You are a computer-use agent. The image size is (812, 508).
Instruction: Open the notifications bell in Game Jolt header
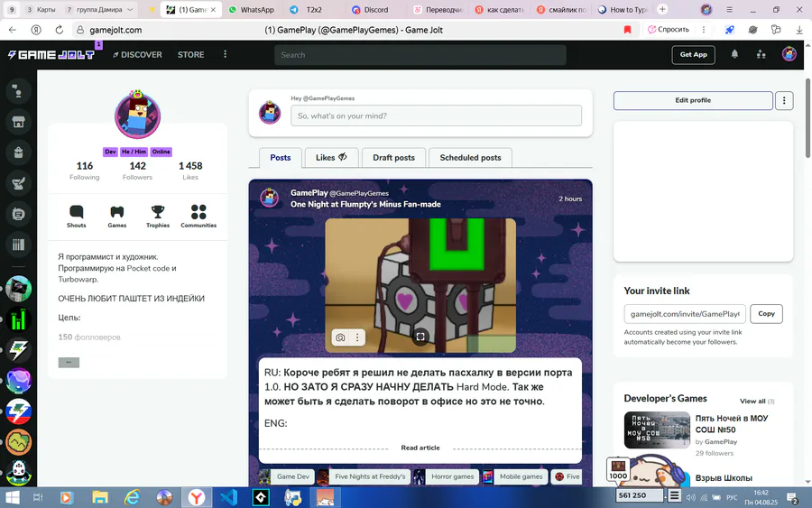(x=734, y=54)
